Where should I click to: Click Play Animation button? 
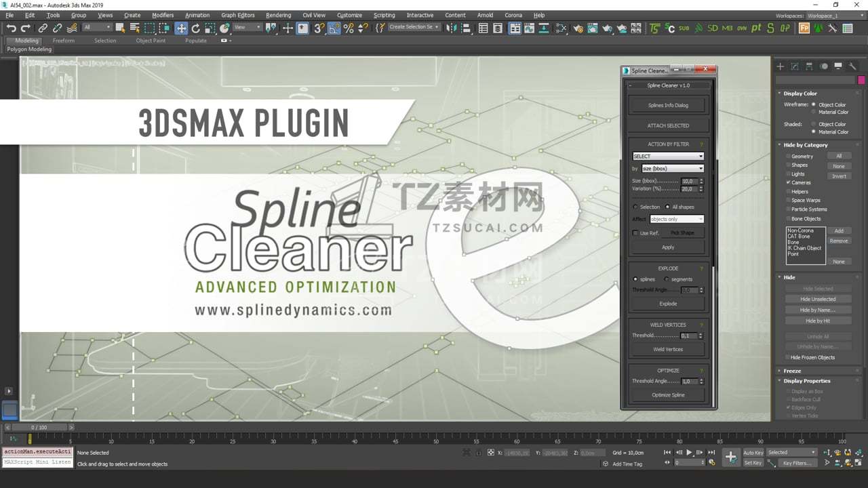tap(689, 452)
